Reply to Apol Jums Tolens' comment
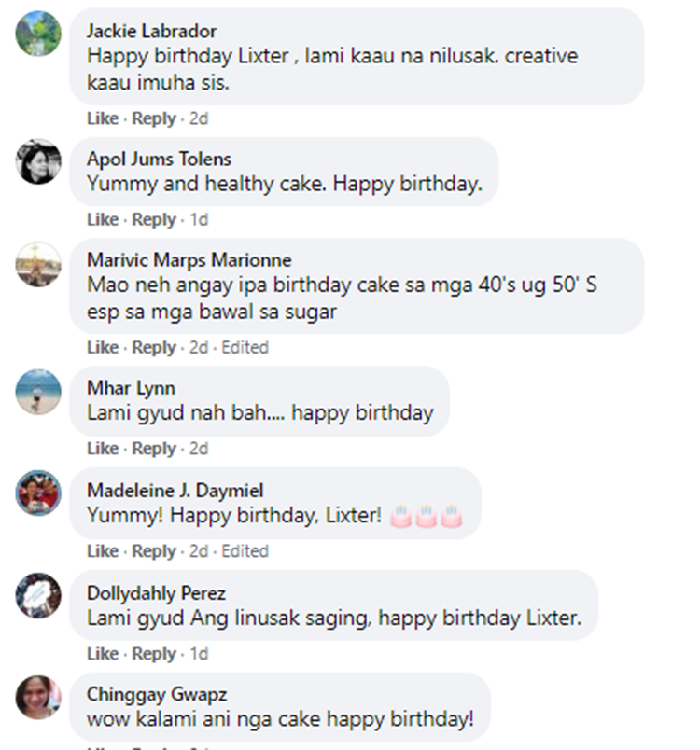Image resolution: width=700 pixels, height=750 pixels. pos(154,220)
